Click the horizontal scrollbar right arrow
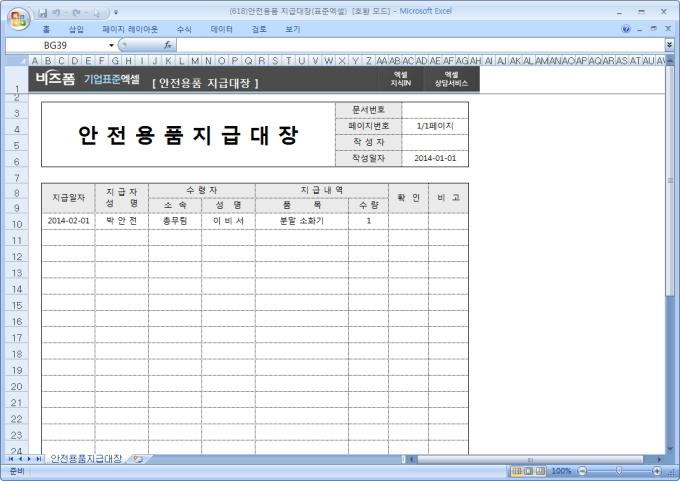The height and width of the screenshot is (481, 680). point(659,459)
